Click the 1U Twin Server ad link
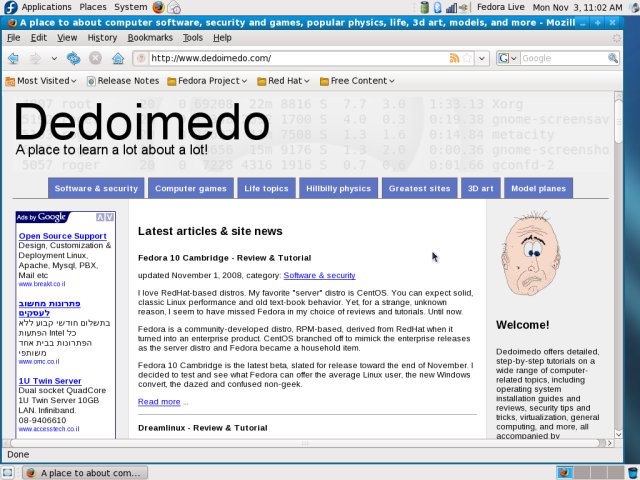640x480 pixels. [x=50, y=380]
